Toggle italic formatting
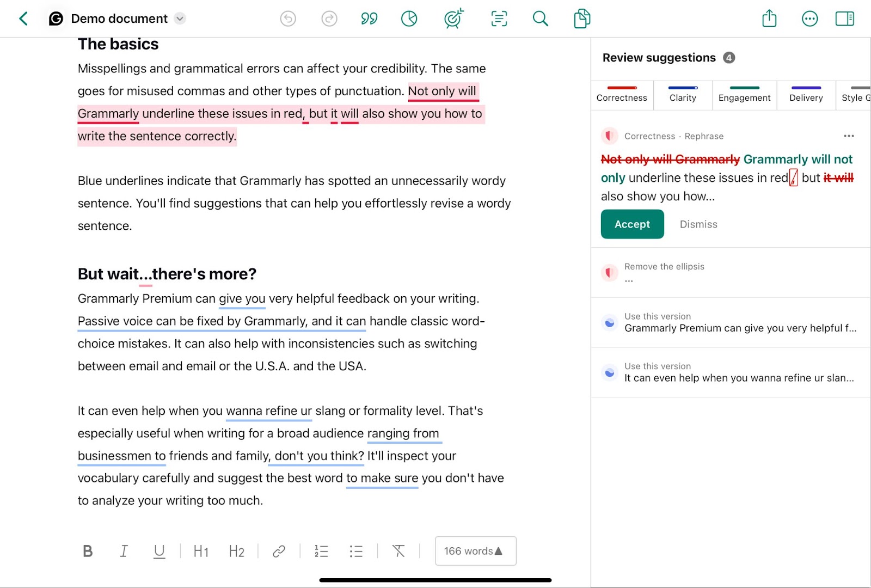 point(124,551)
